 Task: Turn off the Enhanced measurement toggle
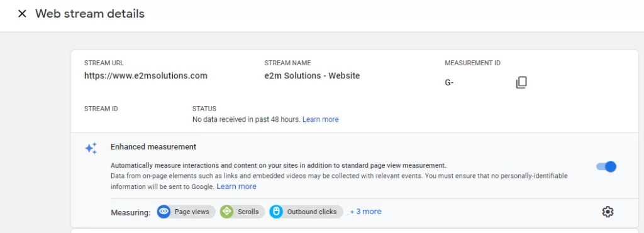(x=606, y=166)
